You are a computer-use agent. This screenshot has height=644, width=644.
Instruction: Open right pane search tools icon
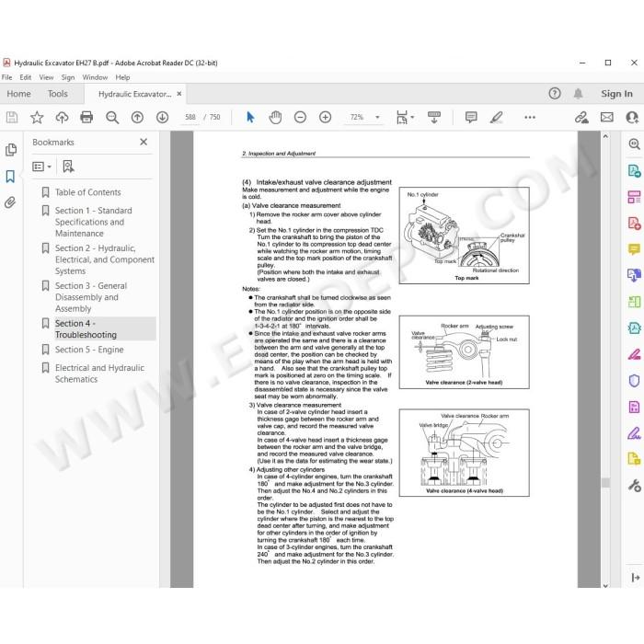(x=634, y=144)
